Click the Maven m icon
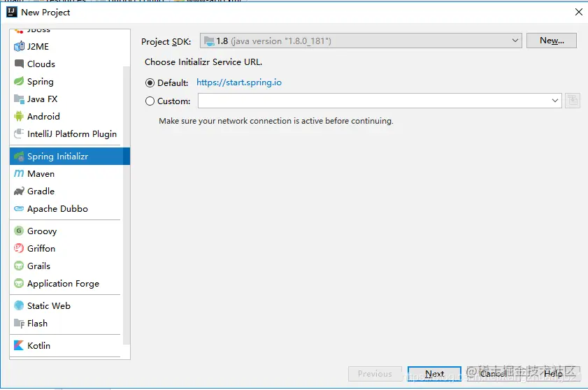Image resolution: width=588 pixels, height=390 pixels. click(19, 173)
